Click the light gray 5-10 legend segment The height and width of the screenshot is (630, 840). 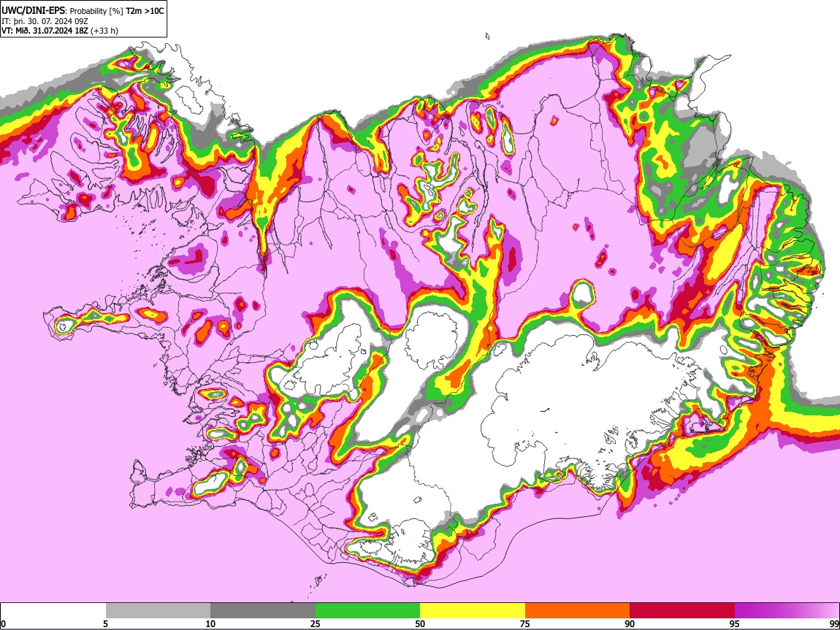pyautogui.click(x=158, y=610)
